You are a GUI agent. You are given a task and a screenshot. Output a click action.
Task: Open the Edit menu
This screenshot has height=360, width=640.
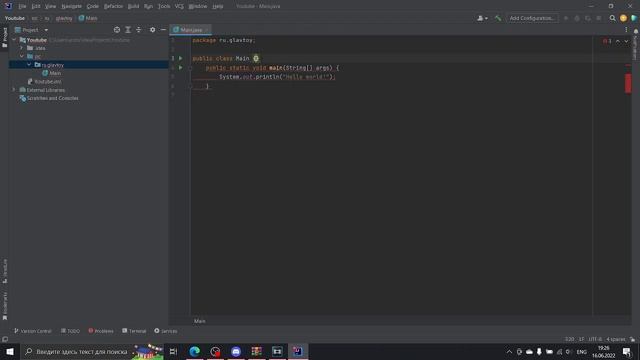coord(36,6)
